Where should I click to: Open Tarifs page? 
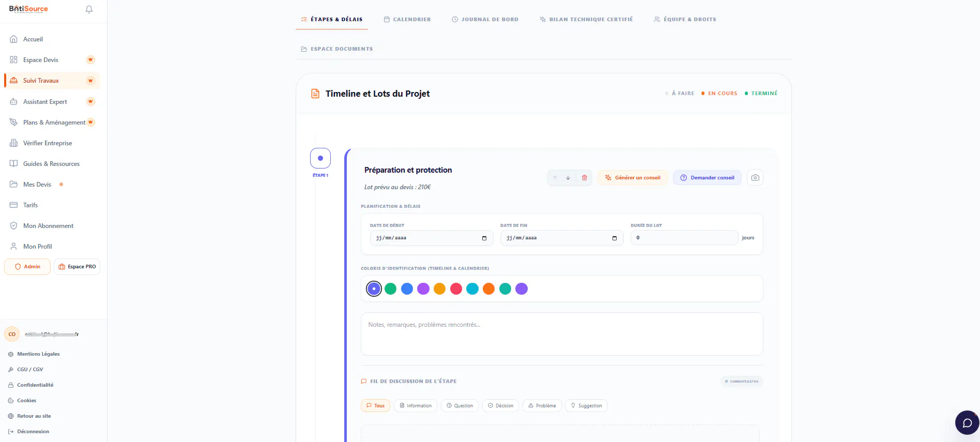(52, 205)
